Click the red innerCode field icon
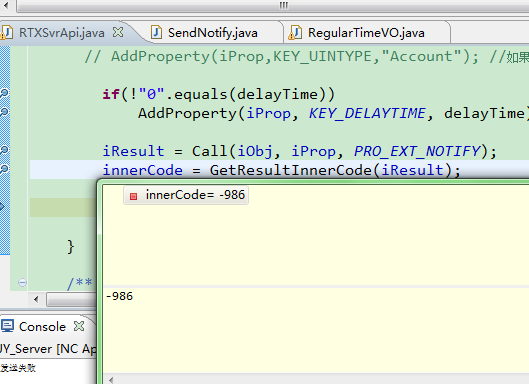 click(x=133, y=196)
